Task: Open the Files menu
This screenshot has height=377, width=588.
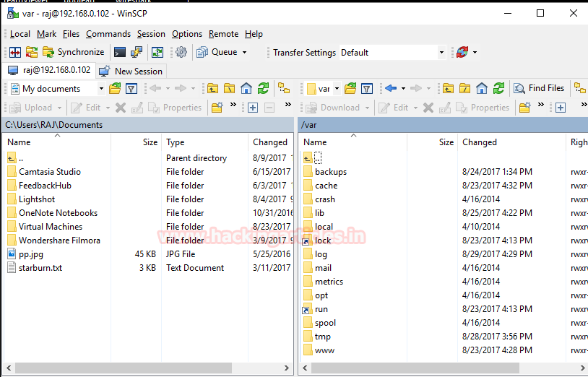Action: point(71,34)
